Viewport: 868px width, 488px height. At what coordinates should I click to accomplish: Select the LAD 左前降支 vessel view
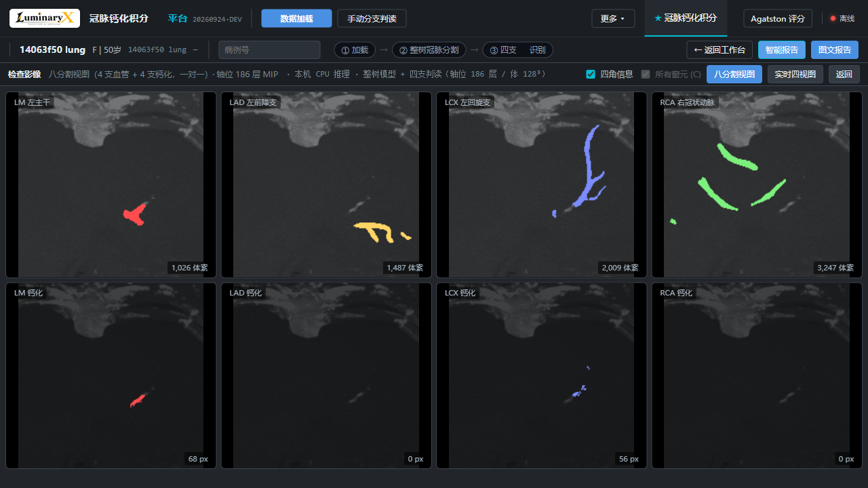click(326, 185)
